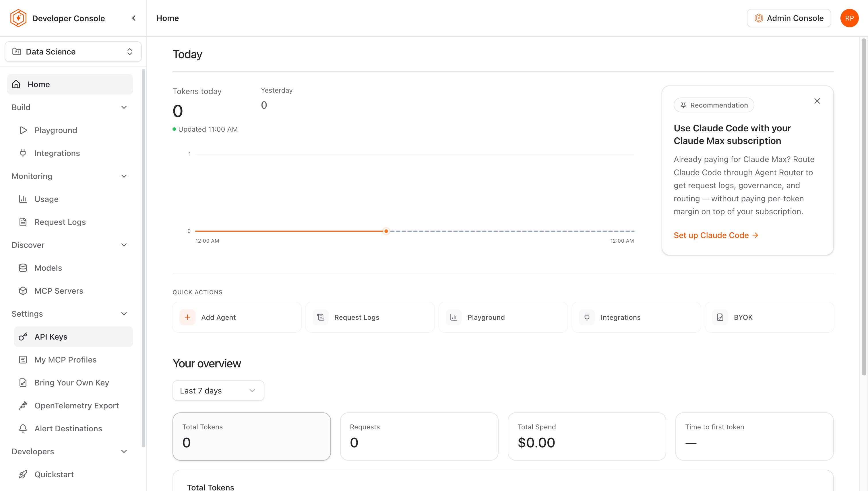Viewport: 868px width, 491px height.
Task: Click the orange current-time marker on chart
Action: click(386, 231)
